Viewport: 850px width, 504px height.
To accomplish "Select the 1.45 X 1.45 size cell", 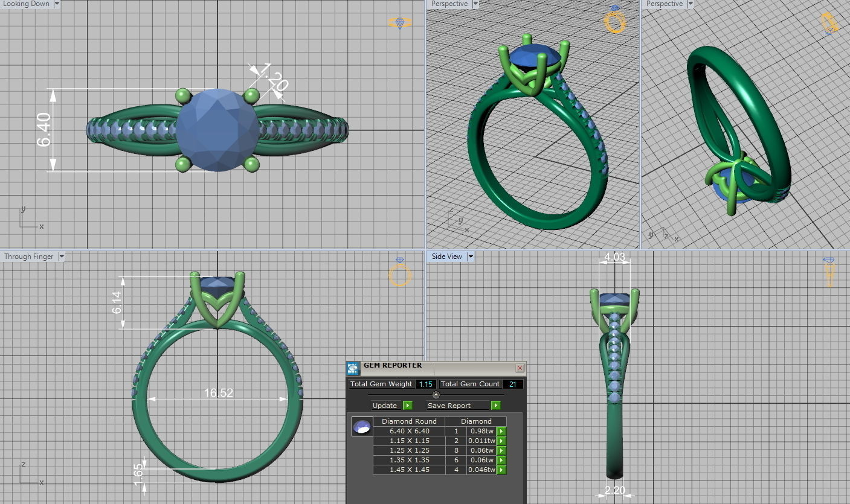I will [x=409, y=470].
